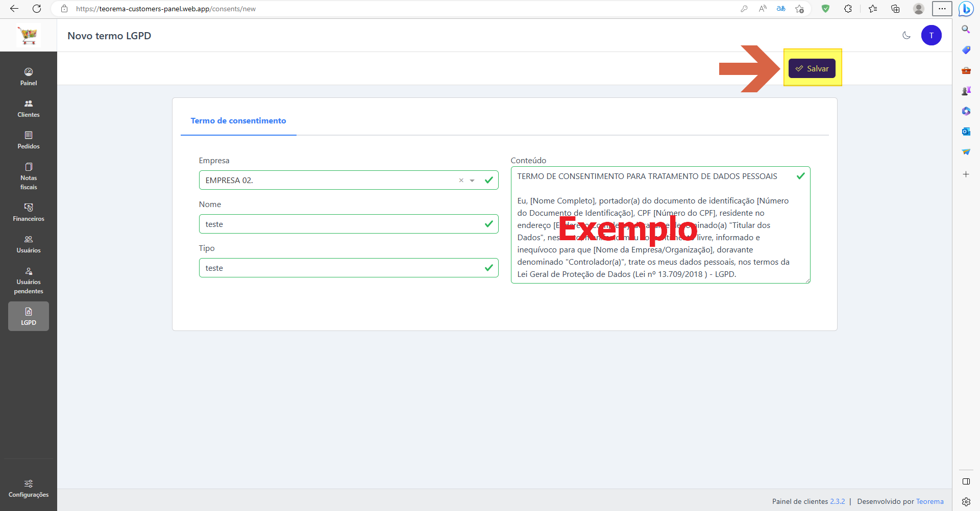Open Financeiros section

[x=29, y=213]
